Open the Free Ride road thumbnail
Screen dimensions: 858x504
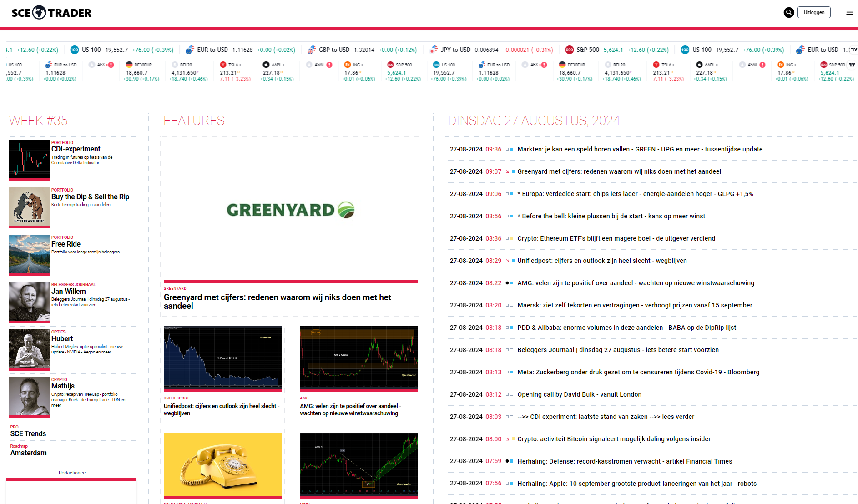click(29, 255)
